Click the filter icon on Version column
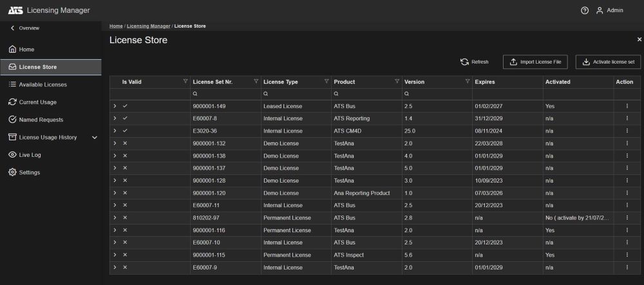This screenshot has height=285, width=644. (x=468, y=82)
